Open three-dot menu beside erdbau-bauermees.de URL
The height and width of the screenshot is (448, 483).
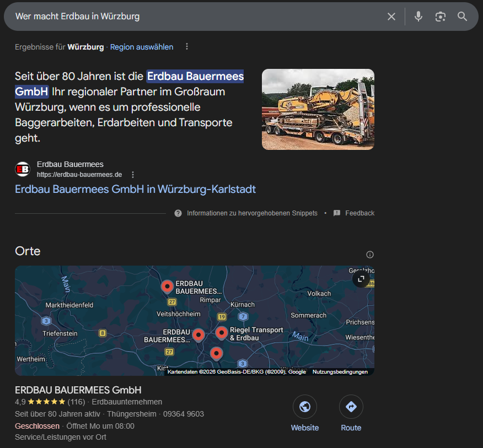(132, 175)
